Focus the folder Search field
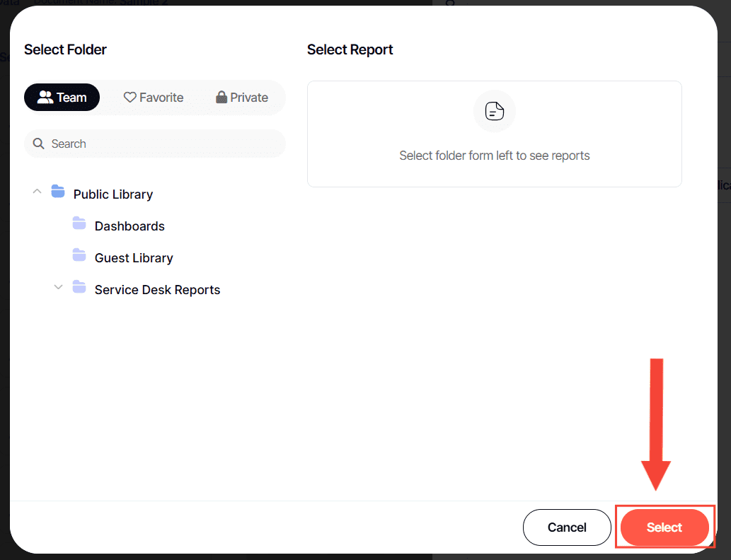Screen dimensions: 731x560 pyautogui.click(x=163, y=144)
